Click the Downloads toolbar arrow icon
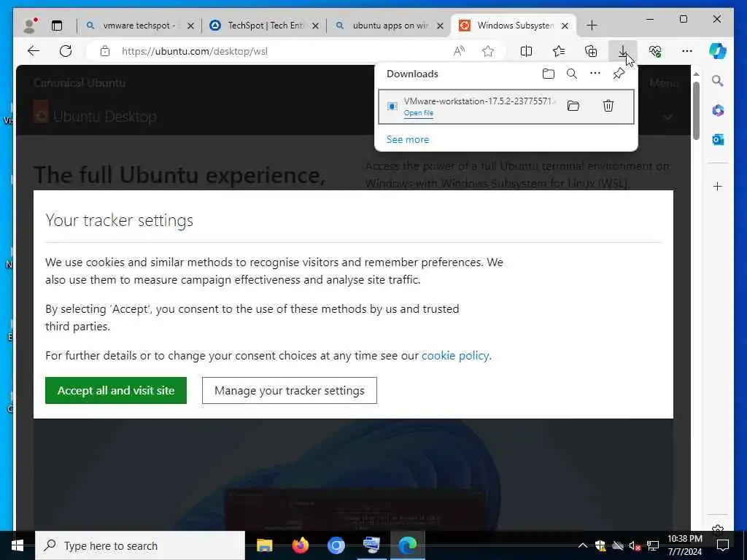 [623, 51]
